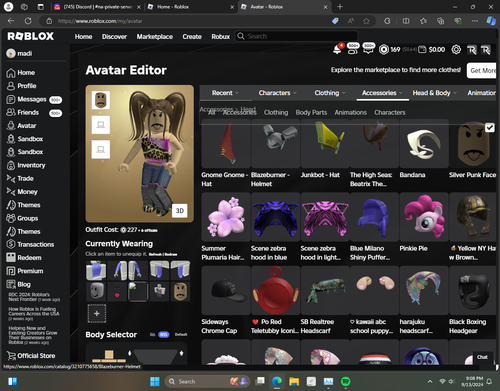The width and height of the screenshot is (500, 391).
Task: Open the Robux balance icon
Action: [x=384, y=50]
